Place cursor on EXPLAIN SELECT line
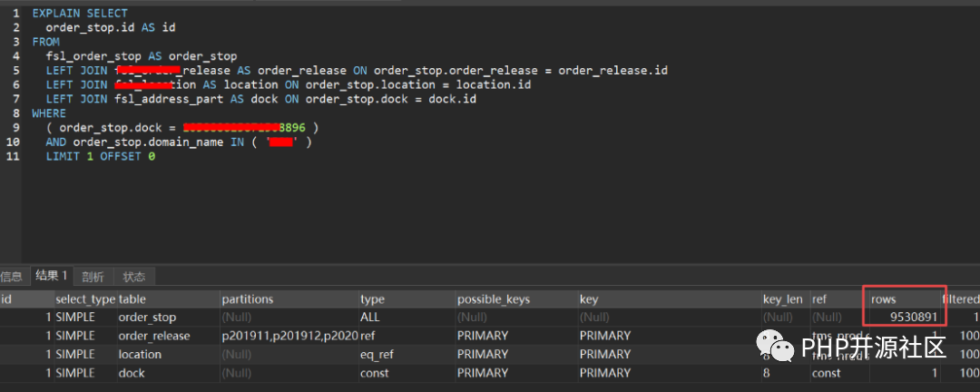This screenshot has width=980, height=392. [x=80, y=13]
